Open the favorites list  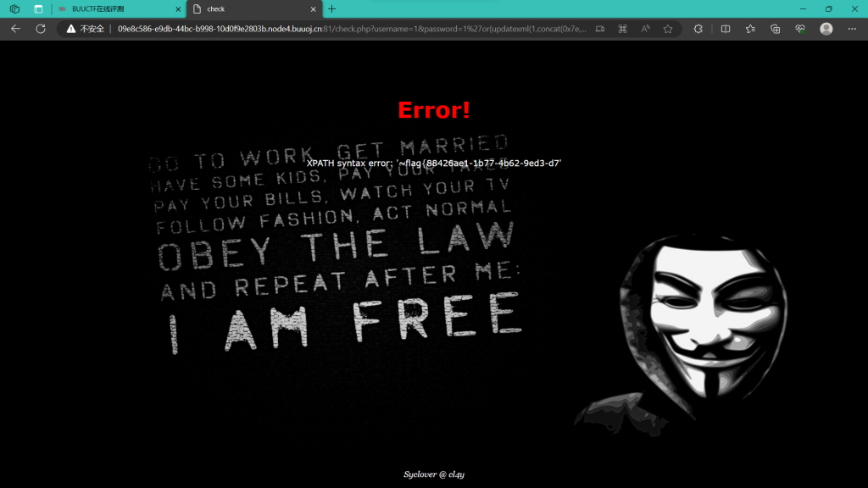[x=750, y=29]
